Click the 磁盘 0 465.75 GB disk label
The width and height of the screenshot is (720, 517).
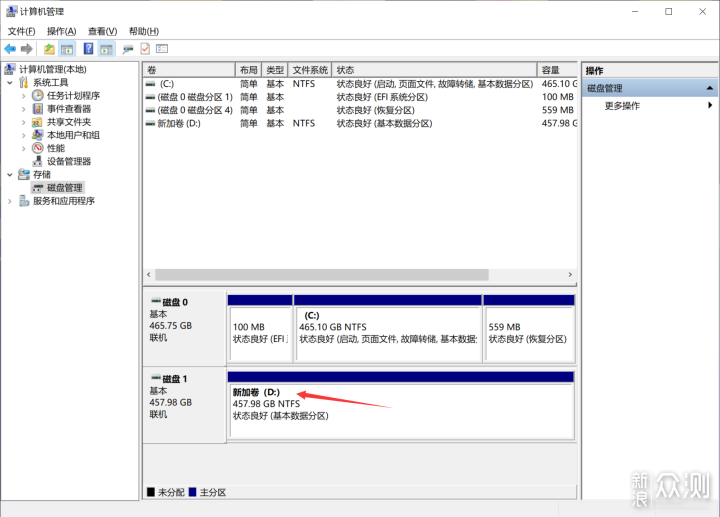tap(185, 327)
